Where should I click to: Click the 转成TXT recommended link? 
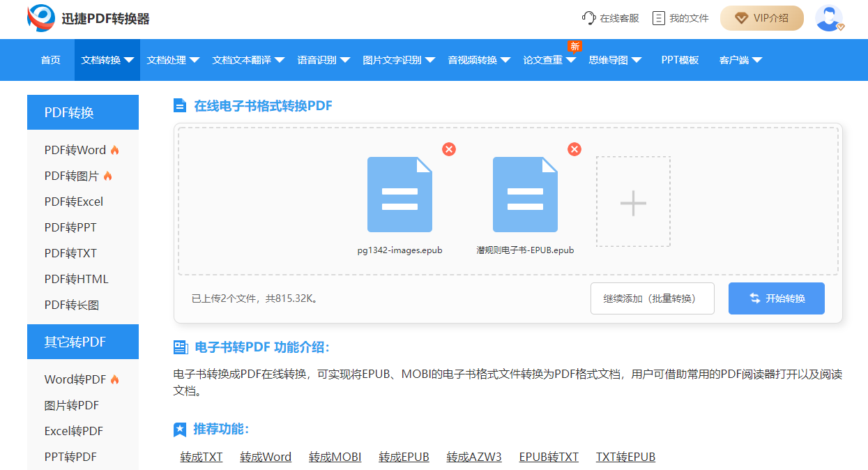(x=201, y=457)
